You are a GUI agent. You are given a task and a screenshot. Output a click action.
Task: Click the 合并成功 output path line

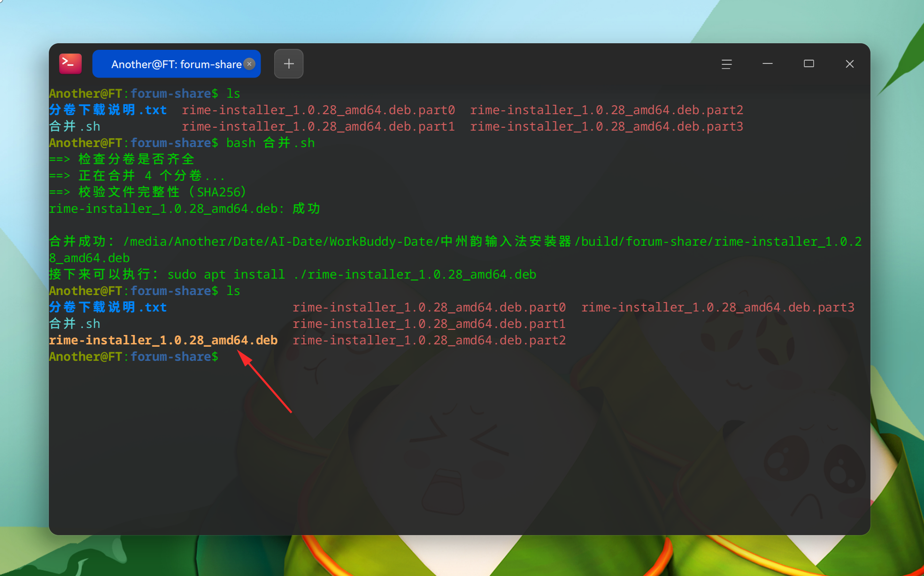(x=455, y=249)
